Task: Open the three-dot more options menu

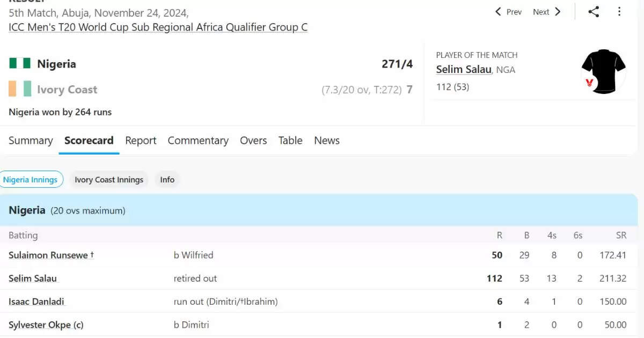Action: [x=619, y=12]
